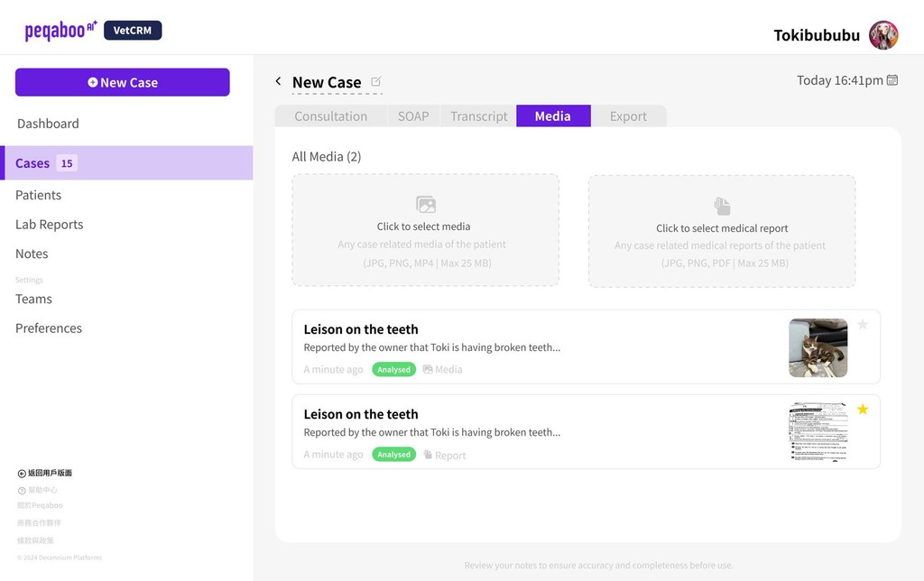Switch to the SOAP tab

(413, 116)
